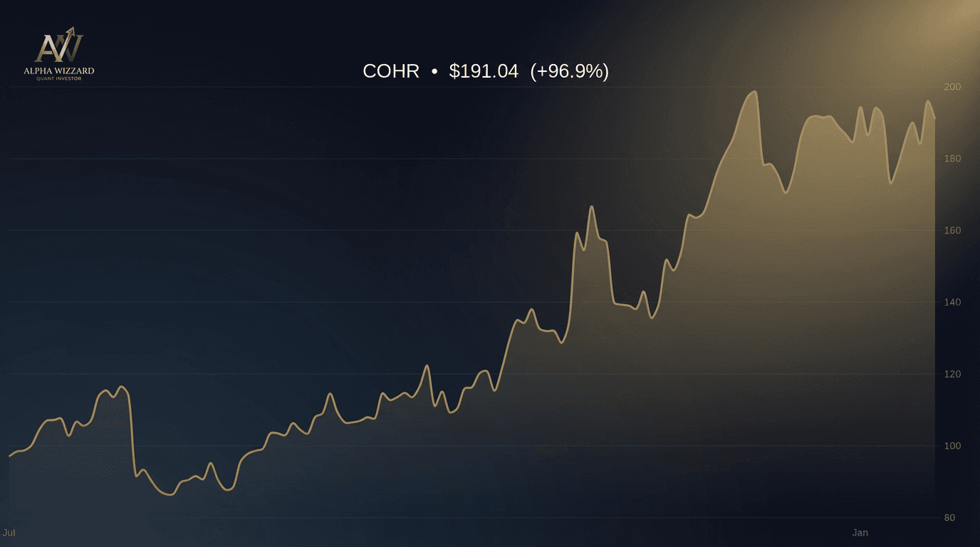The image size is (980, 547).
Task: Click the ALPHA WIZZARD brand name
Action: 60,71
